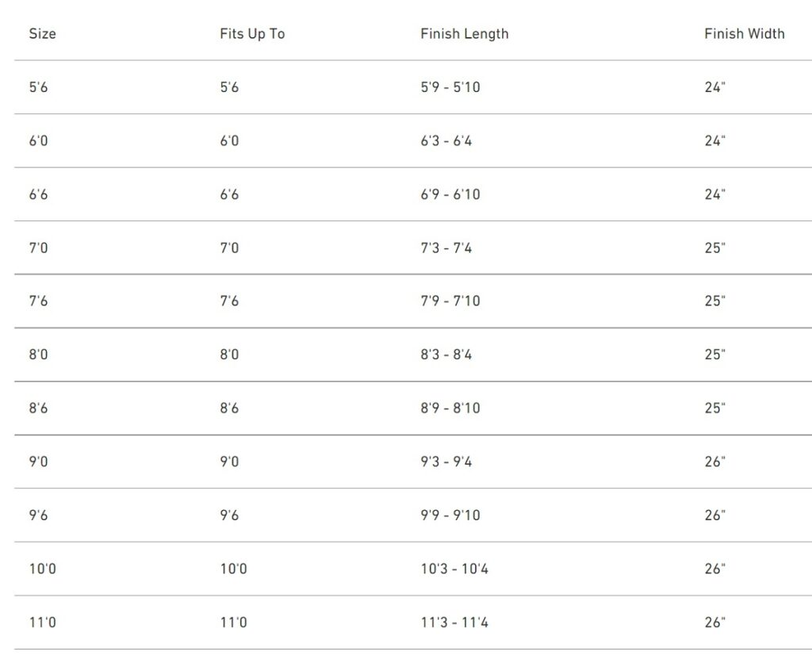Click the 6'6 Fits Up To value

click(229, 194)
